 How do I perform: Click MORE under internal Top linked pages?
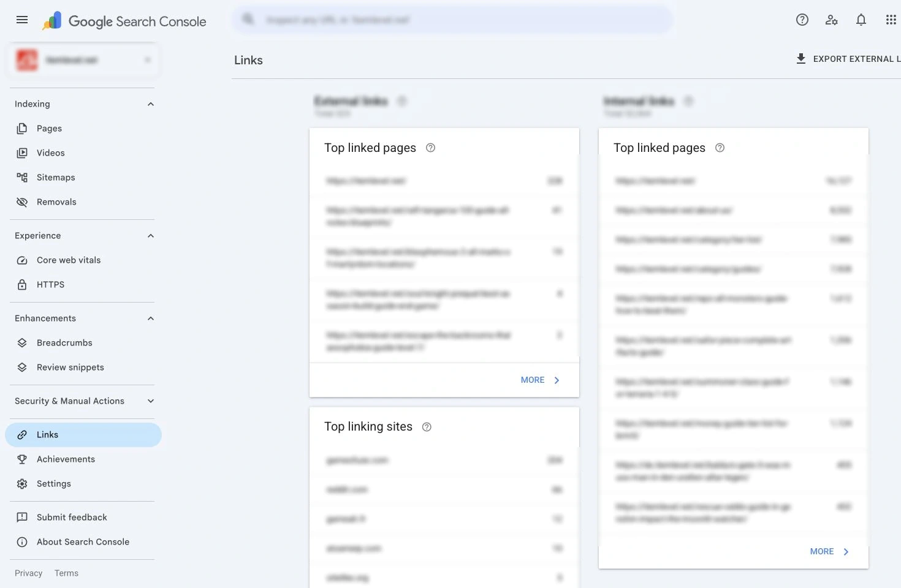(829, 552)
